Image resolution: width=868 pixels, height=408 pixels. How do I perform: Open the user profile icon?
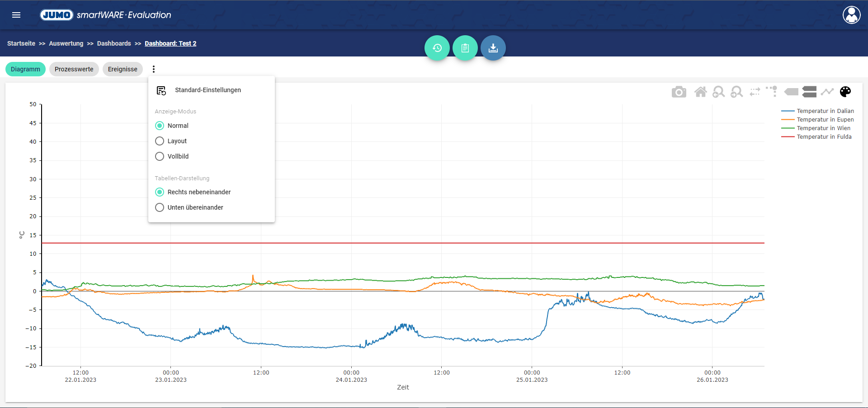851,15
